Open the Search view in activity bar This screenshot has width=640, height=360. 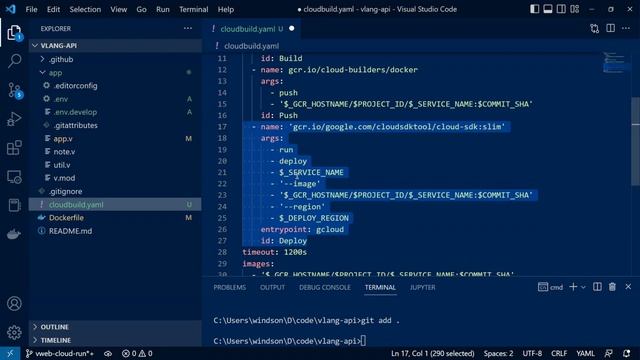(x=14, y=61)
